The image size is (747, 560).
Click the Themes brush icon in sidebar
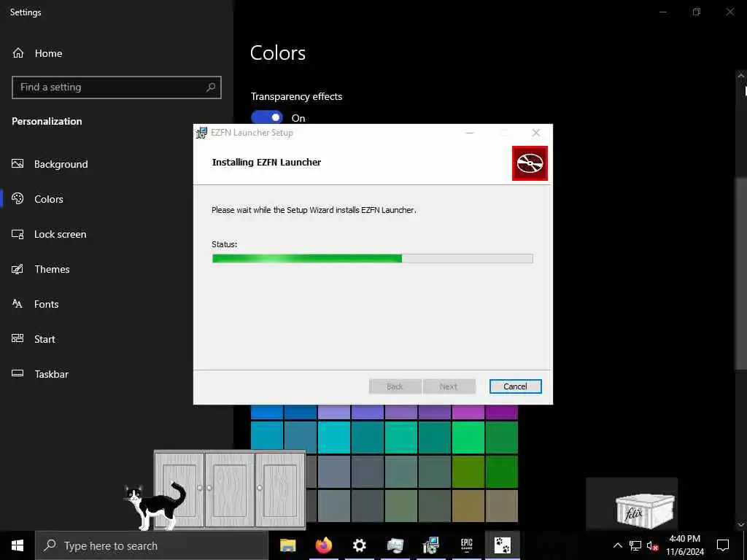click(18, 269)
